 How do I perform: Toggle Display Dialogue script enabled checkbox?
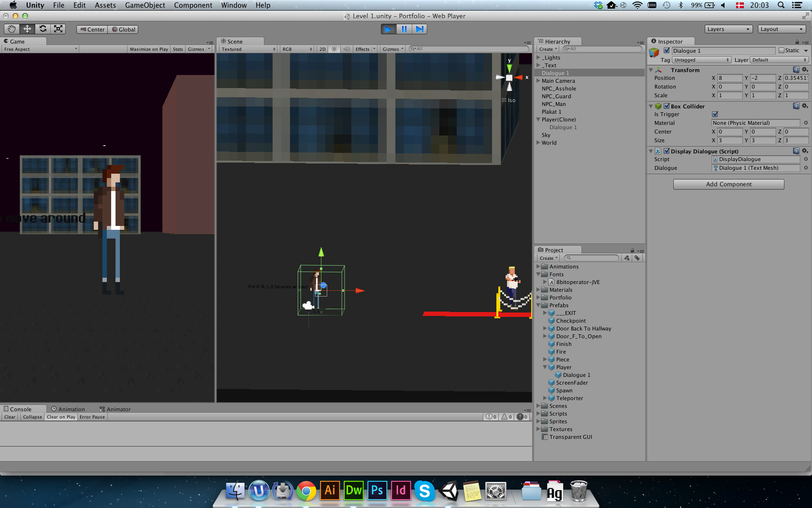667,151
